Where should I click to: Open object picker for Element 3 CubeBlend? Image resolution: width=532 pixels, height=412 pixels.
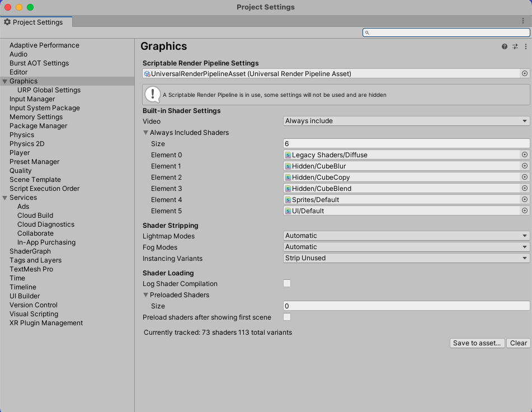point(525,188)
